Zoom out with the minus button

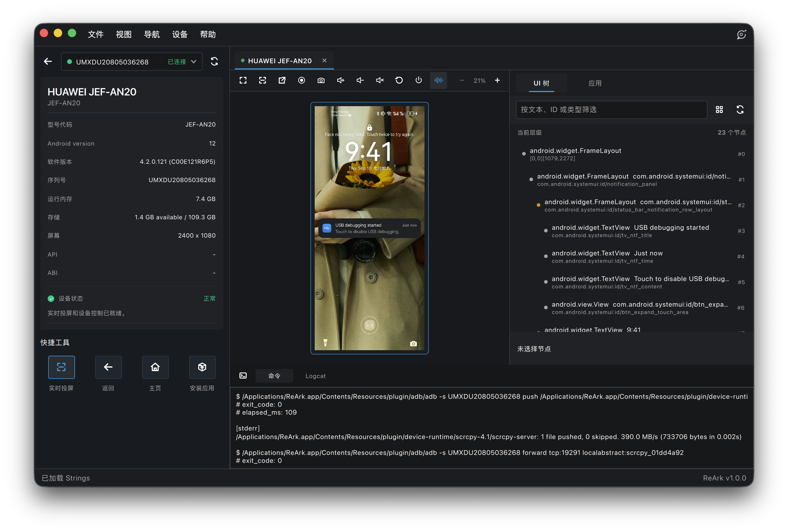coord(462,80)
